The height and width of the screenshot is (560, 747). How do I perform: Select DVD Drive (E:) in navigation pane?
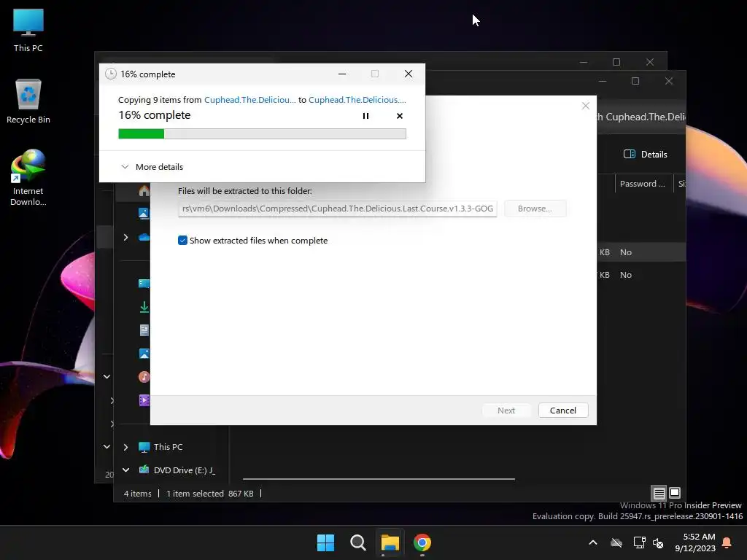pyautogui.click(x=177, y=470)
